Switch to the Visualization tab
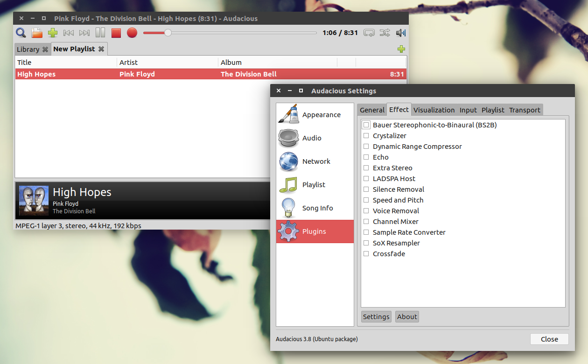 pos(434,110)
